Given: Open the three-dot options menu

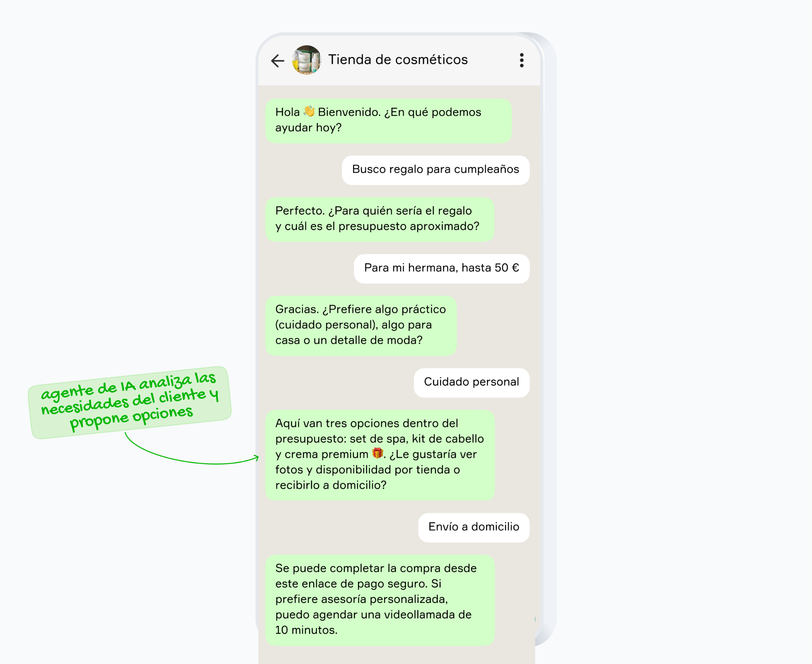Looking at the screenshot, I should point(521,60).
